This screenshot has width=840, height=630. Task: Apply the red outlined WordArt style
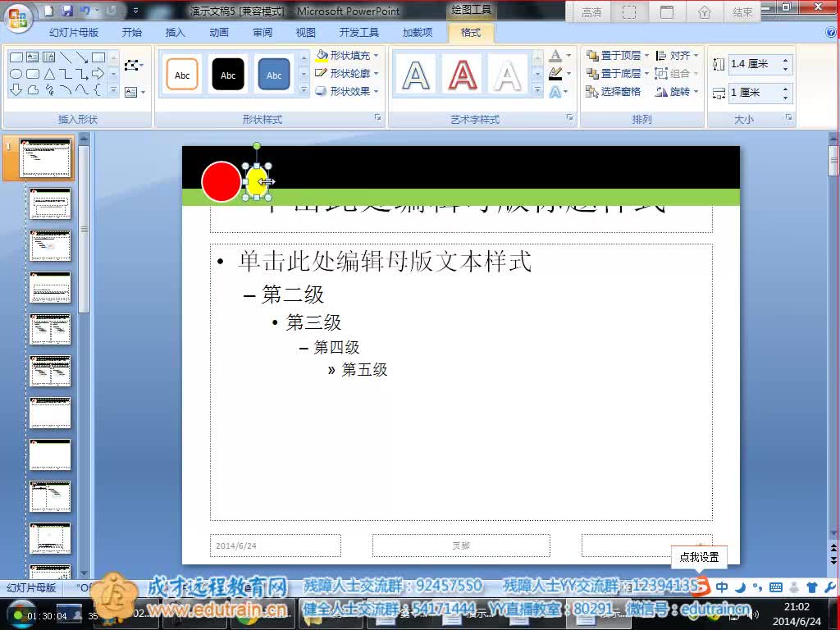point(462,75)
